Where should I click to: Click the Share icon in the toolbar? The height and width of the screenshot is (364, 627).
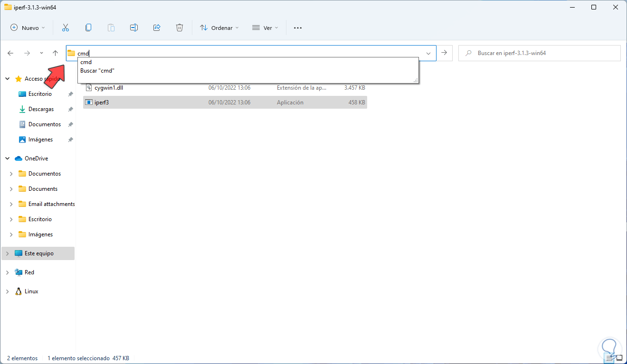(157, 28)
